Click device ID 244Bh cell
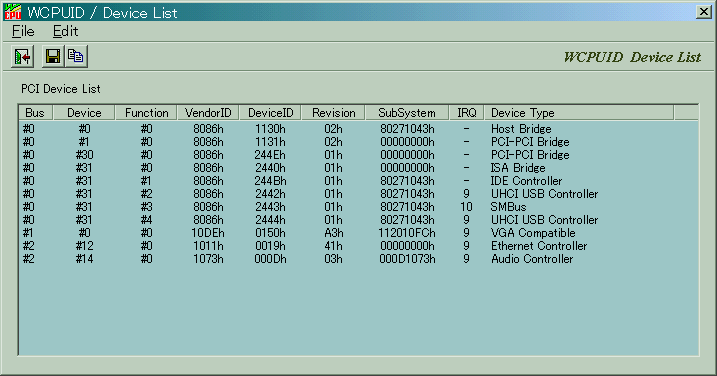The width and height of the screenshot is (717, 376). click(270, 181)
